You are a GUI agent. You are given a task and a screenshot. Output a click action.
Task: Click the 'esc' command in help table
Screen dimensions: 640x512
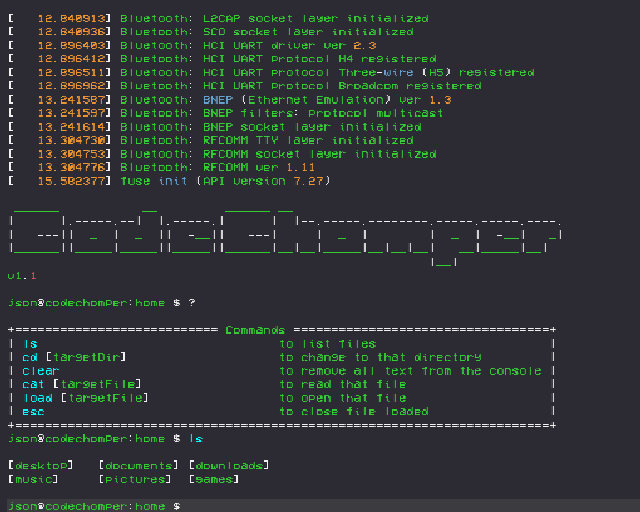[33, 412]
